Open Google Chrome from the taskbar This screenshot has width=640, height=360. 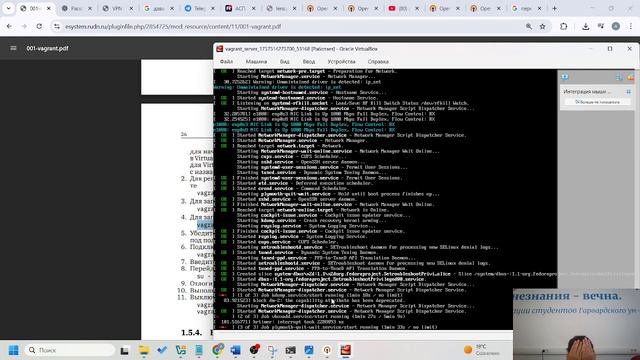click(x=218, y=349)
